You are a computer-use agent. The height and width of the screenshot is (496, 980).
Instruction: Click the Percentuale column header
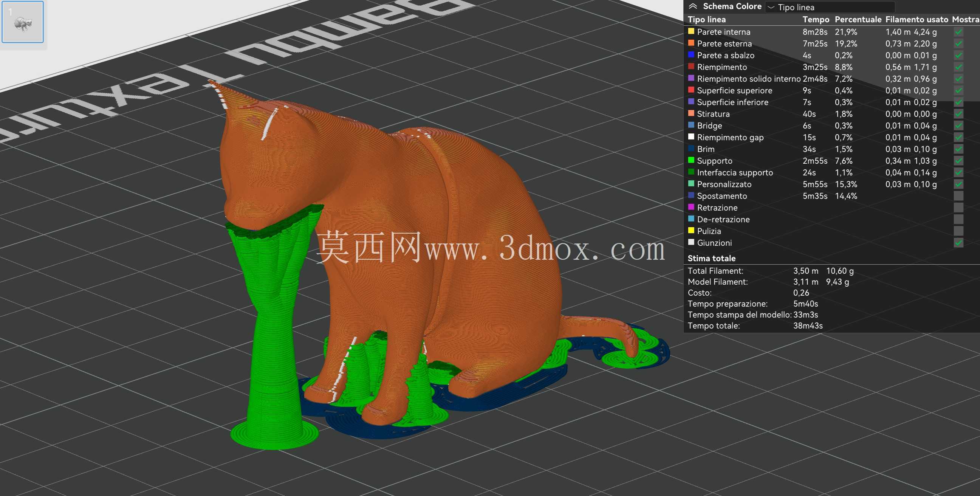[858, 19]
